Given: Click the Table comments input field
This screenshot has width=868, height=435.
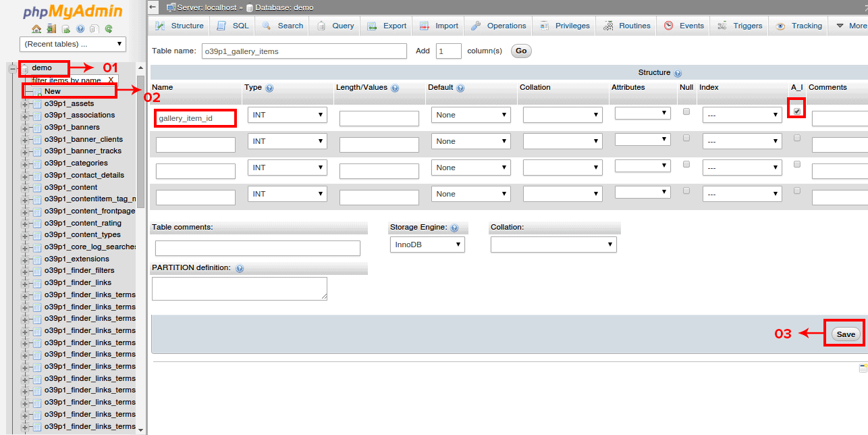Looking at the screenshot, I should pos(258,248).
